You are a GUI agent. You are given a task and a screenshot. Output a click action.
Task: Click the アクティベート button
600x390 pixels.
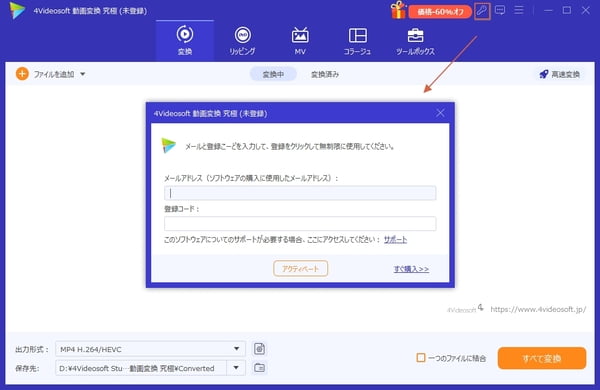300,269
